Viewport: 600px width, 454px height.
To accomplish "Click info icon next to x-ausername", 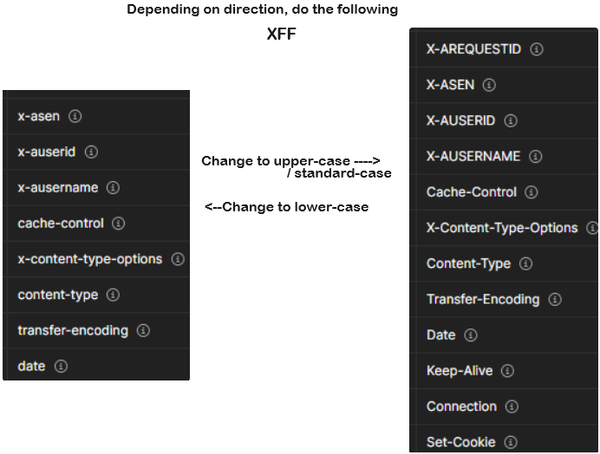I will (113, 188).
